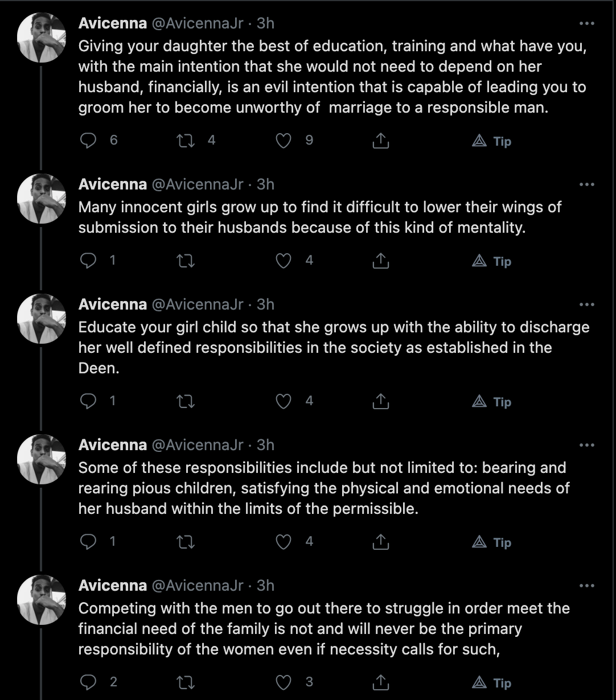Tip the author on the first tweet

coord(492,141)
